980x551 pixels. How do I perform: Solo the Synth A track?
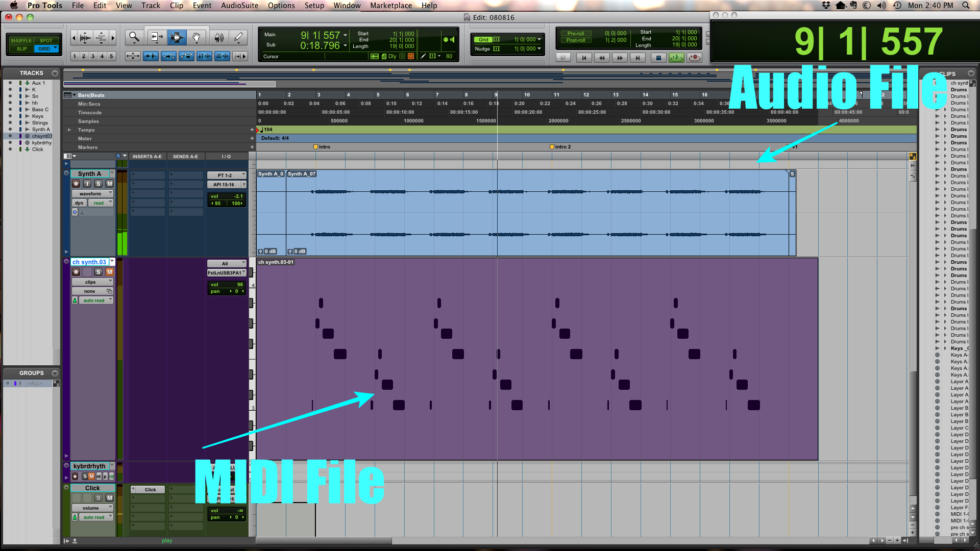coord(99,184)
